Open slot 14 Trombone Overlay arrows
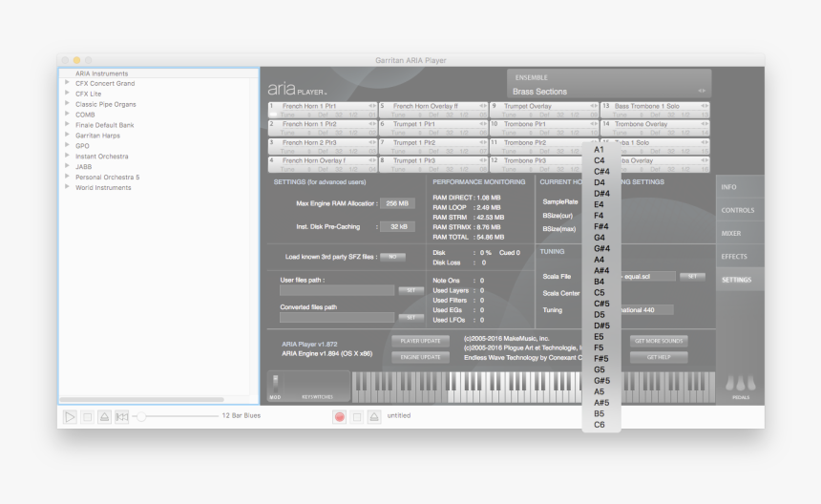This screenshot has height=504, width=821. tap(705, 124)
